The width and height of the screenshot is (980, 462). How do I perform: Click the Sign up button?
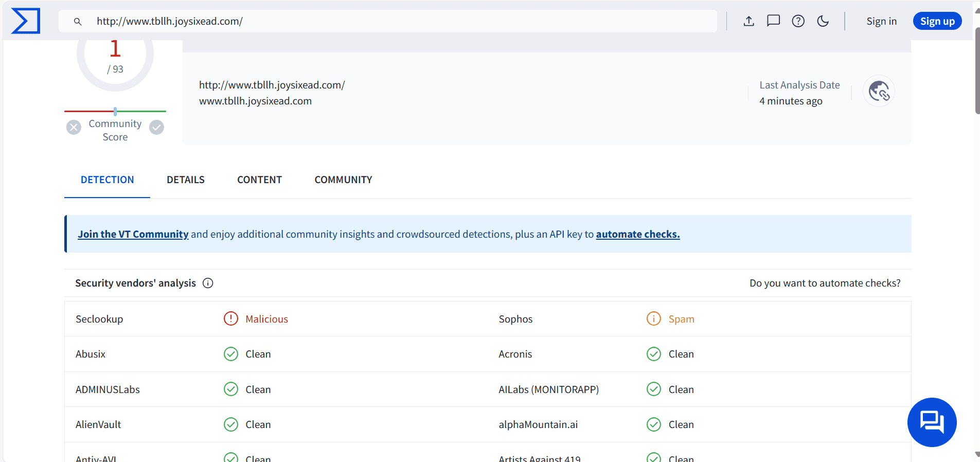point(937,21)
